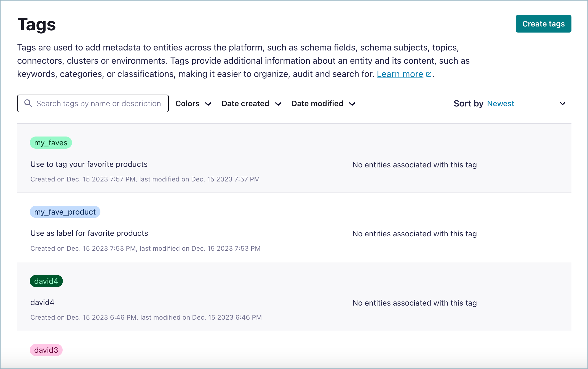Click the pink david3 tag

(x=46, y=350)
